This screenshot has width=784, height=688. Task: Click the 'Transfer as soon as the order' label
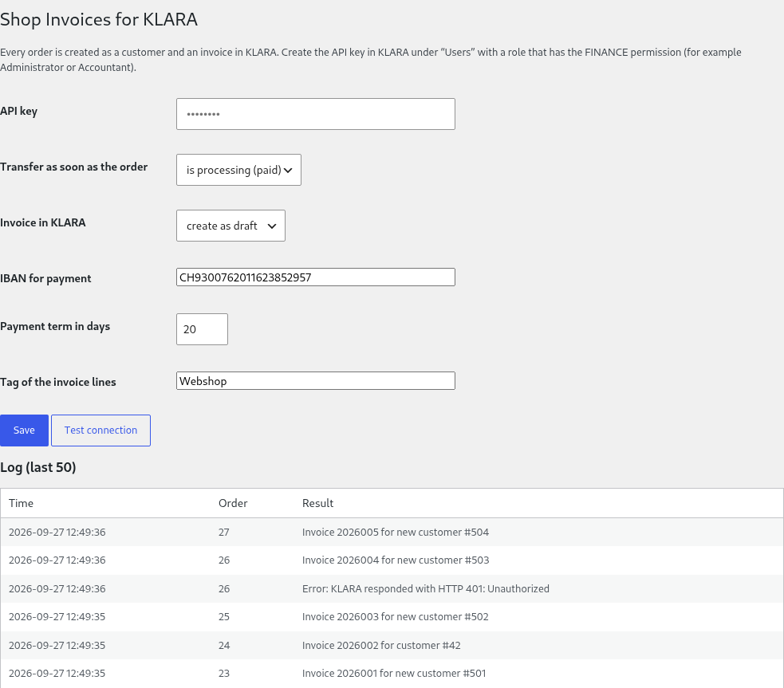pyautogui.click(x=74, y=167)
